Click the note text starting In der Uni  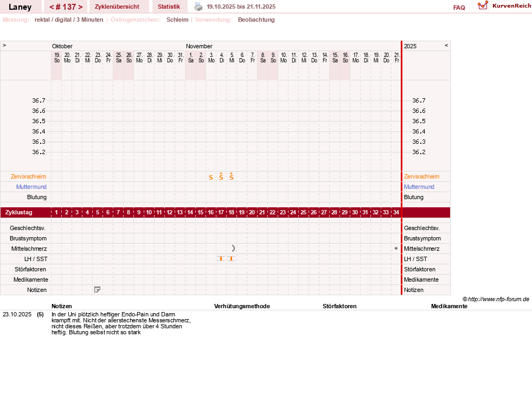point(121,323)
